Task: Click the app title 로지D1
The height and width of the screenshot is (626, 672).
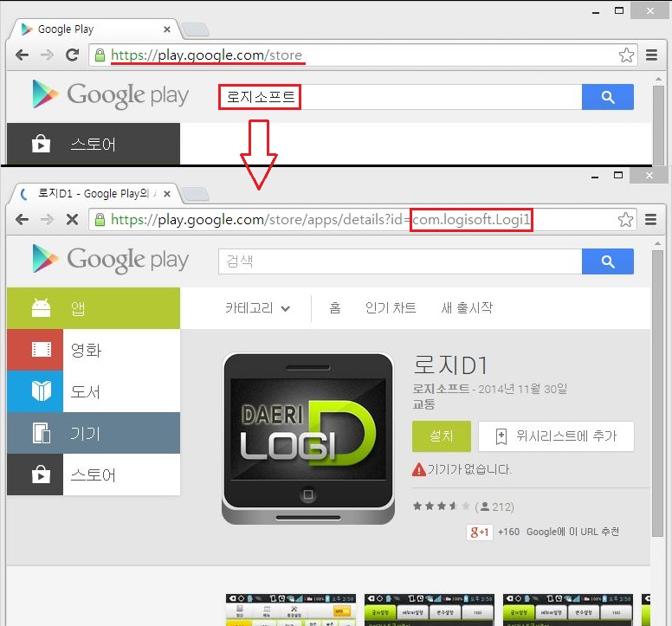Action: pos(450,365)
